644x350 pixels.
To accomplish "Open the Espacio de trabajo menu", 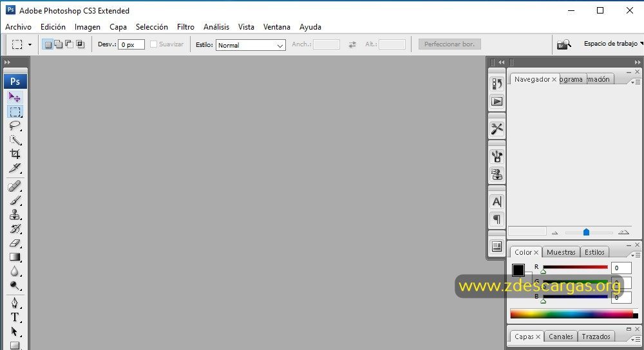I will tap(613, 44).
